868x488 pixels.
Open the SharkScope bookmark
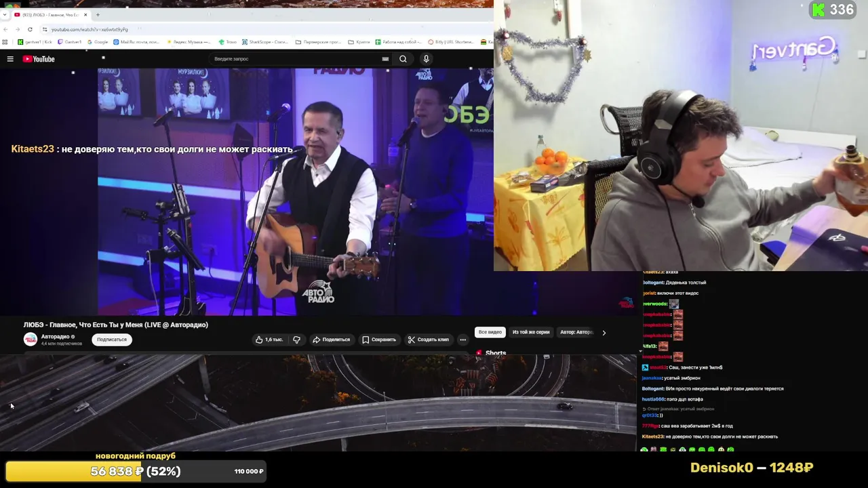click(265, 42)
